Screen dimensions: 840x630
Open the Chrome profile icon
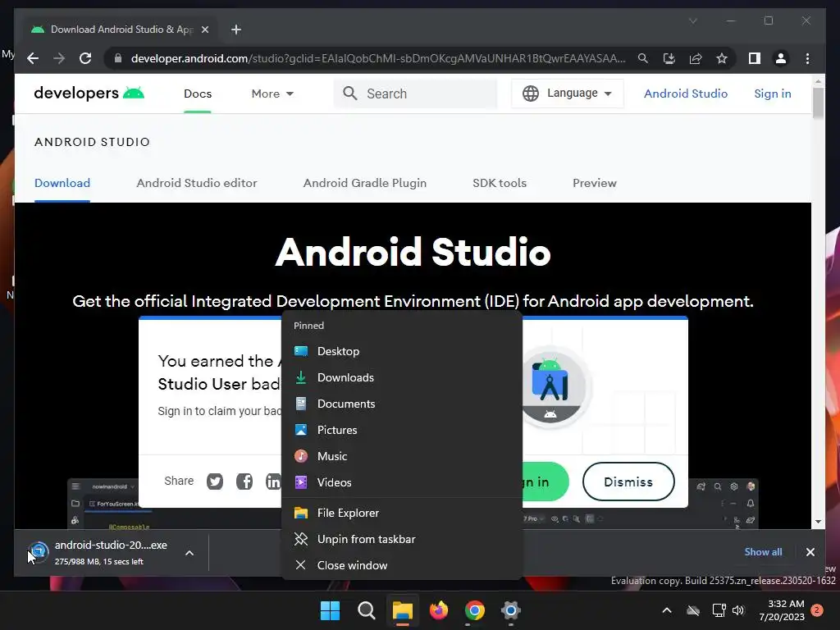pyautogui.click(x=781, y=58)
